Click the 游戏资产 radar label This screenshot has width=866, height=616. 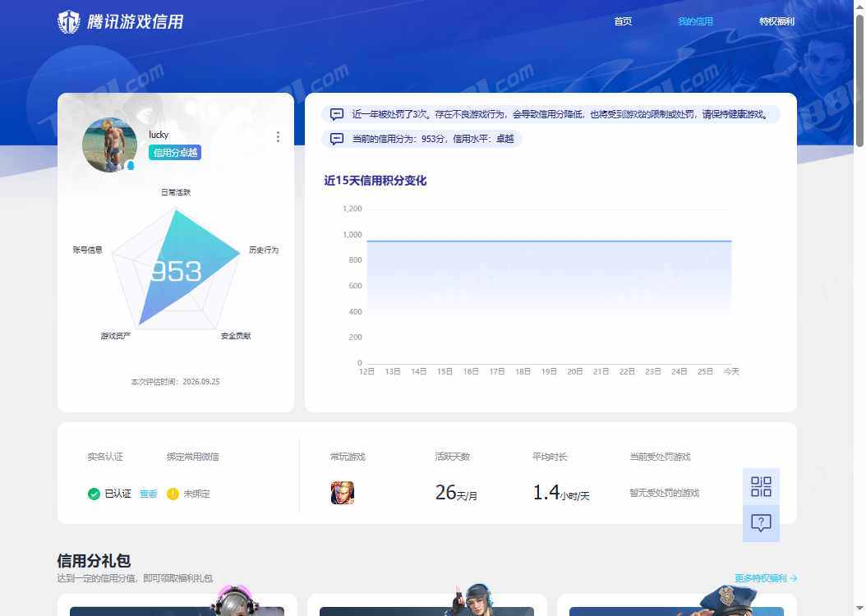pos(115,336)
